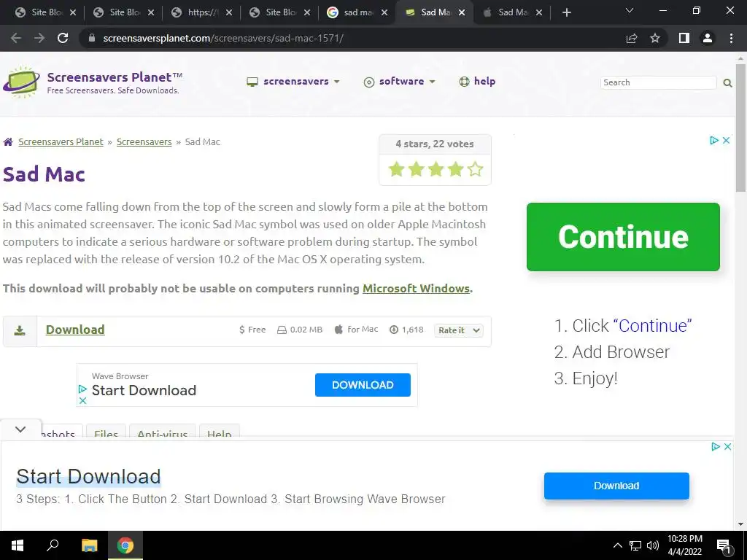Open the Files tab on page

(106, 430)
